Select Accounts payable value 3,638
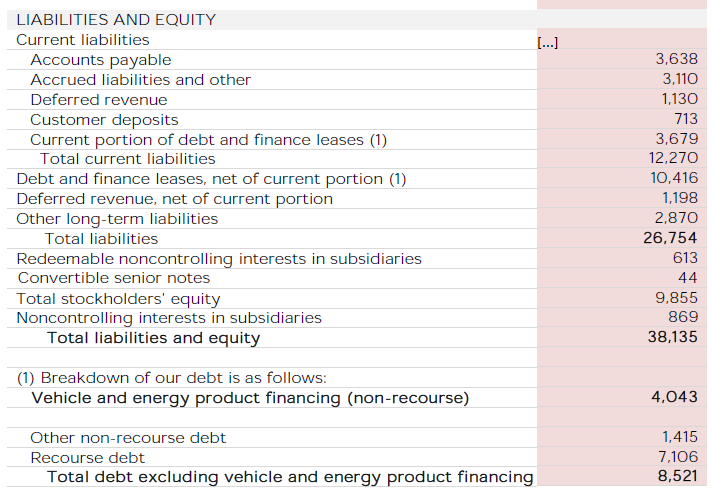 coord(676,60)
